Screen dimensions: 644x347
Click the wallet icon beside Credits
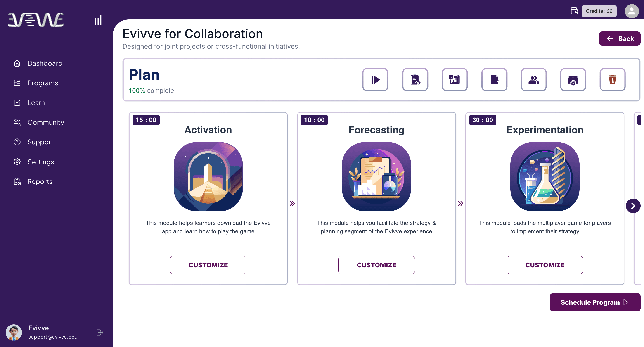[574, 11]
